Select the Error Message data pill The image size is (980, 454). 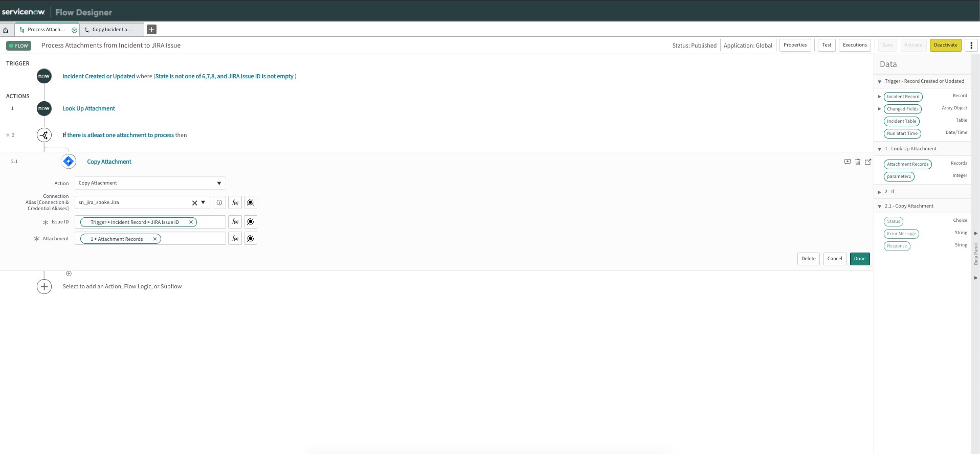coord(901,234)
